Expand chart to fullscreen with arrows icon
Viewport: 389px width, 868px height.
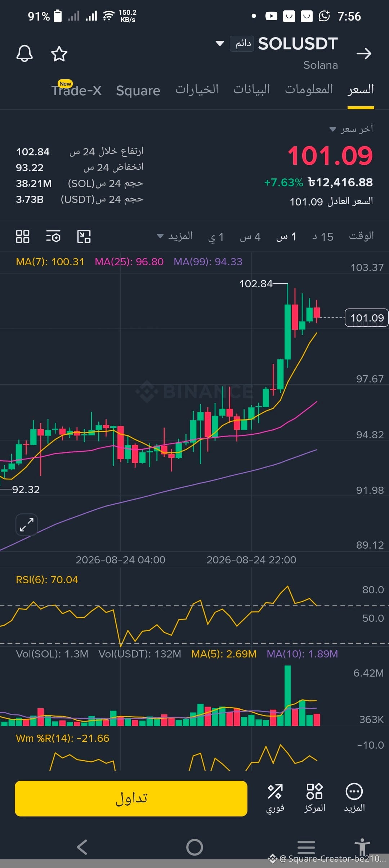click(27, 524)
